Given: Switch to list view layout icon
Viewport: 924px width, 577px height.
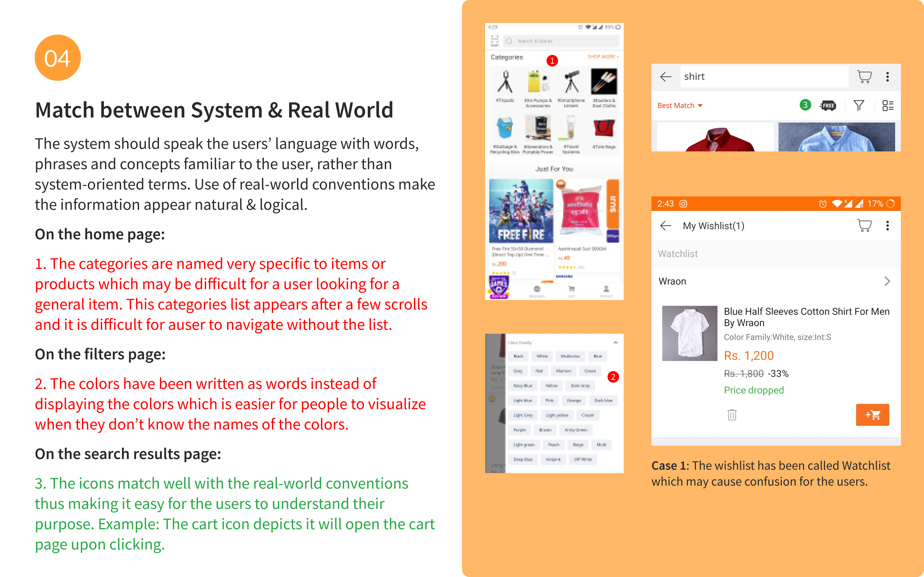Looking at the screenshot, I should 888,105.
